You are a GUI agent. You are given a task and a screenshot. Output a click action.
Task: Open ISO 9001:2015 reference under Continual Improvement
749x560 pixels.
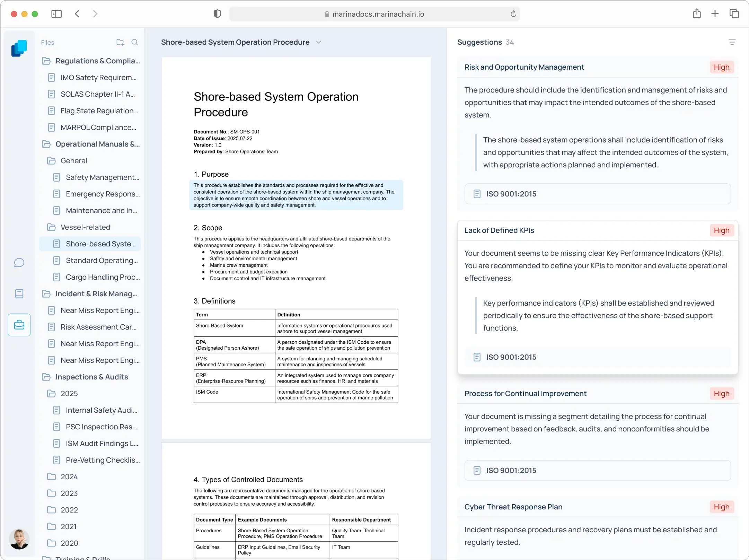tap(598, 471)
